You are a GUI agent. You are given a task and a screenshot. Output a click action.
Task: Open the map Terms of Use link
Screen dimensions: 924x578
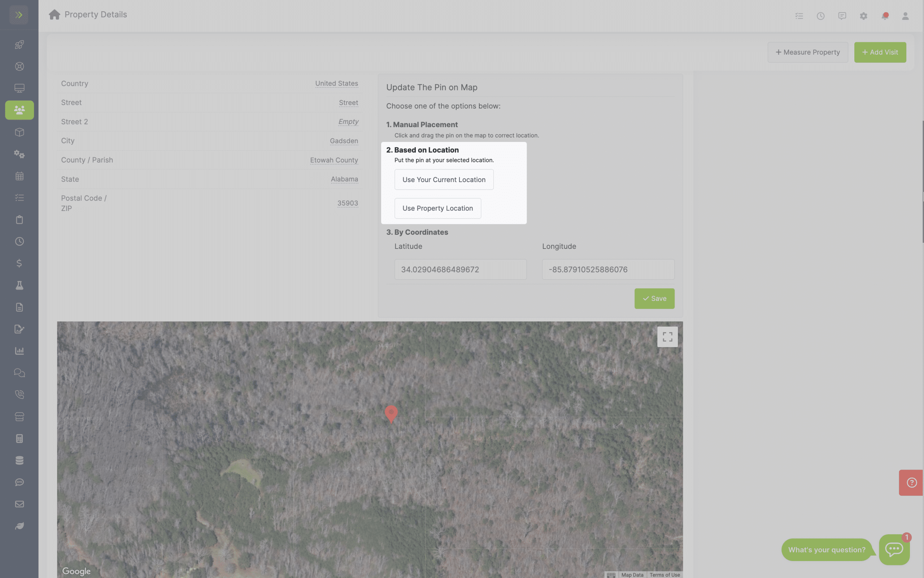point(664,574)
